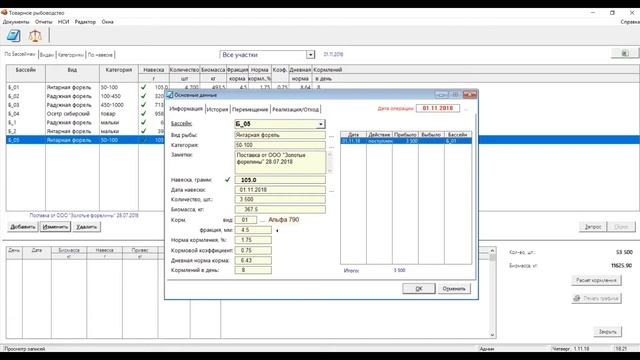Image resolution: width=640 pixels, height=360 pixels.
Task: Switch to the История tab
Action: (217, 109)
